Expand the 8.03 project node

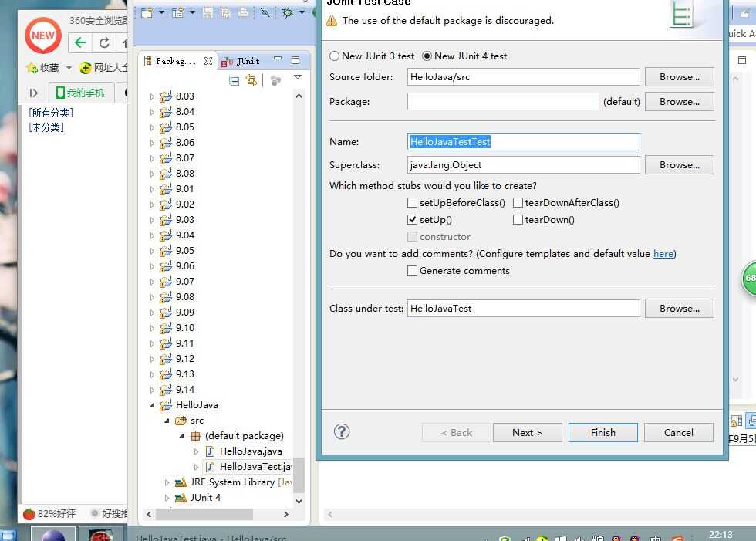coord(152,96)
